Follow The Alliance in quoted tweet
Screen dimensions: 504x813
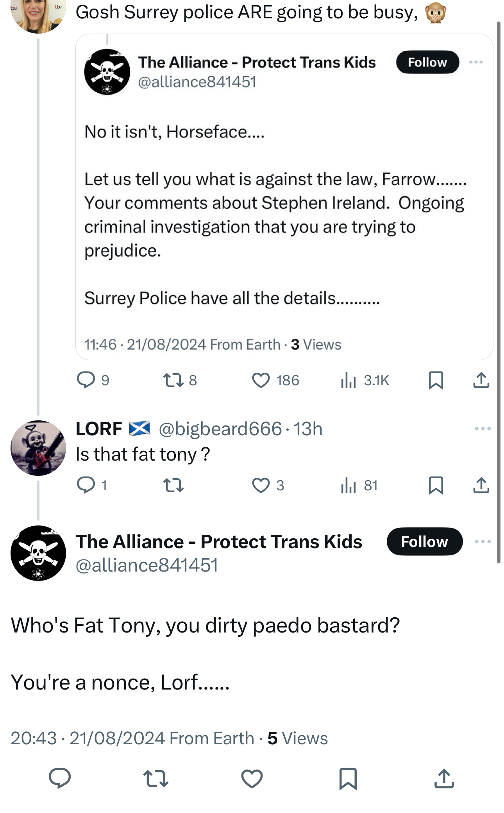coord(427,62)
